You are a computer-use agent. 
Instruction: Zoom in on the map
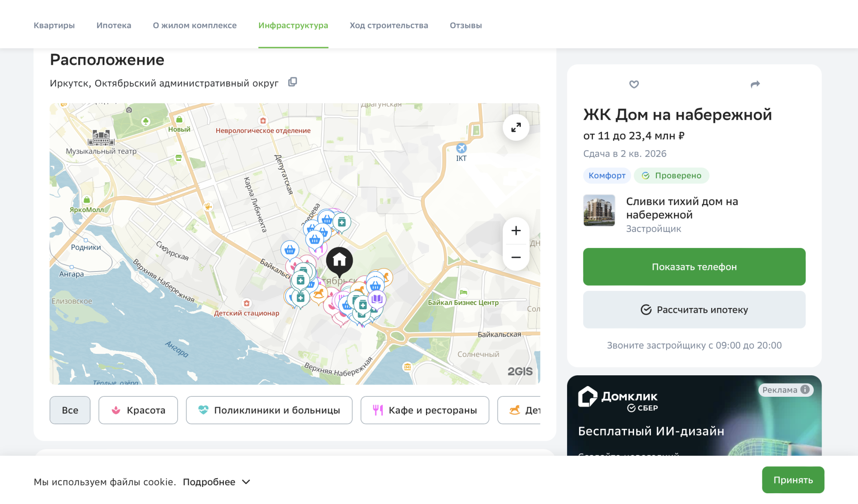tap(516, 231)
